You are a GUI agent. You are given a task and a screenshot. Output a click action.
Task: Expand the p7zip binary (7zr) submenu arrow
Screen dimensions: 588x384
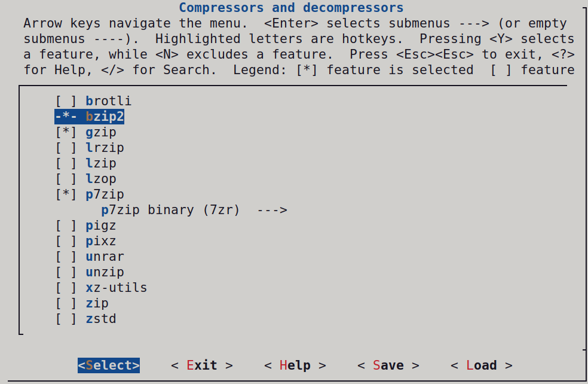pyautogui.click(x=272, y=210)
